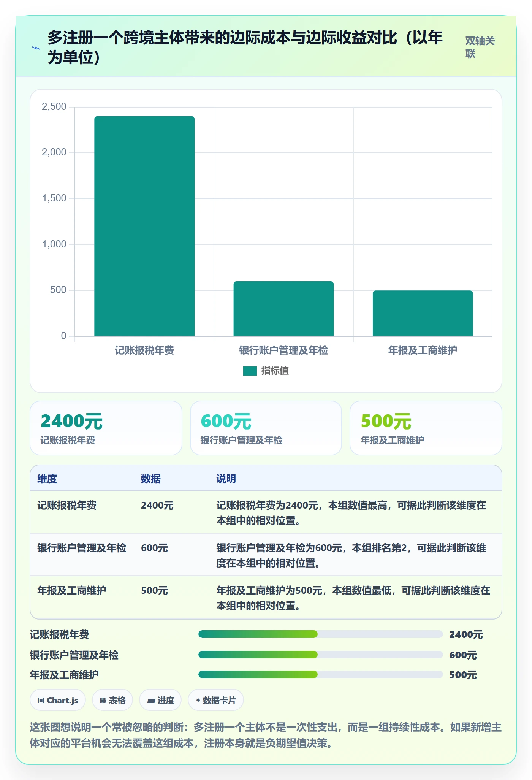Select the 进度 tag
The width and height of the screenshot is (532, 780).
160,700
